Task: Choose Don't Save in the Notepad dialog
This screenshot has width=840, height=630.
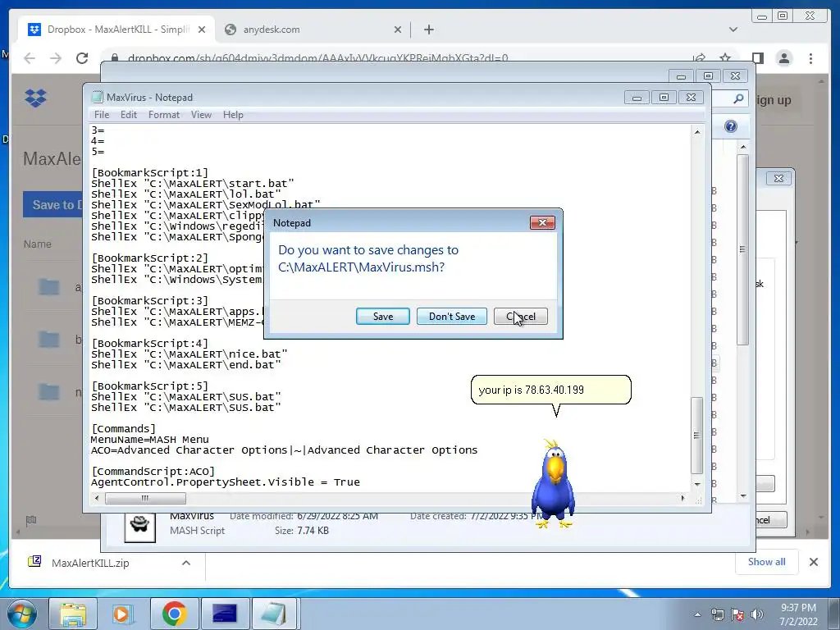Action: pos(452,317)
